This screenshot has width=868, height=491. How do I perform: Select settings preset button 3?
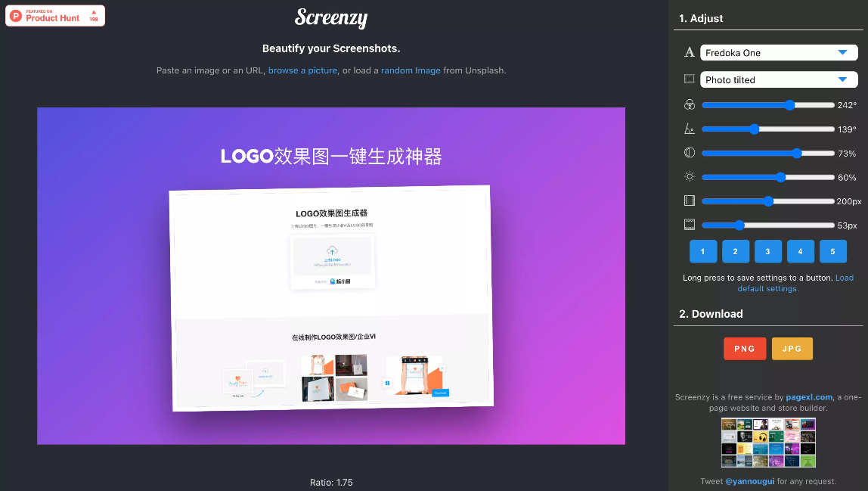tap(767, 250)
